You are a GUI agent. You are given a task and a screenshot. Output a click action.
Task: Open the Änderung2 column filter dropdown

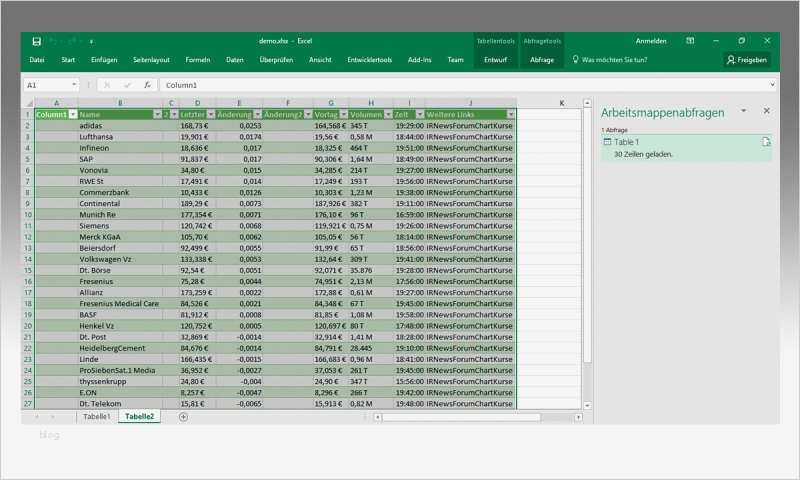(x=308, y=114)
